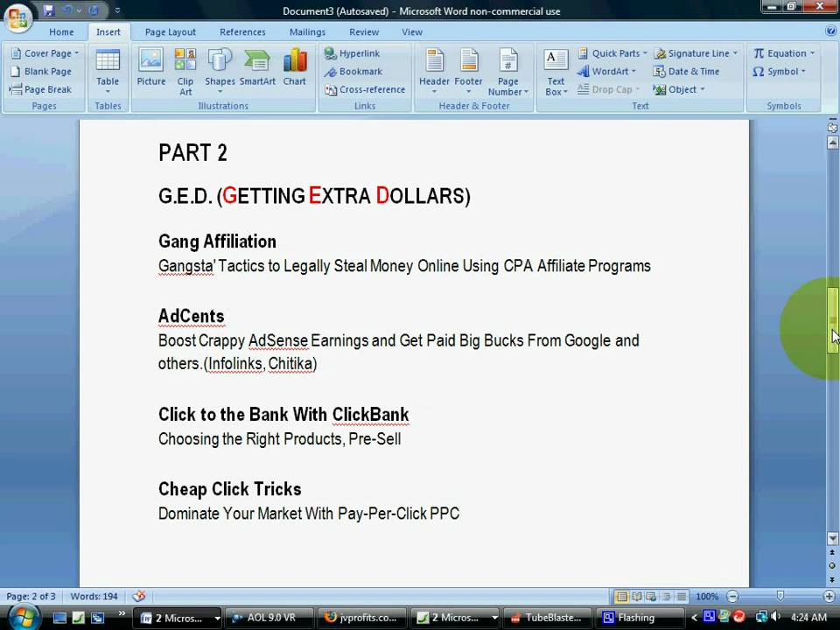
Task: Insert a Chart
Action: [295, 67]
